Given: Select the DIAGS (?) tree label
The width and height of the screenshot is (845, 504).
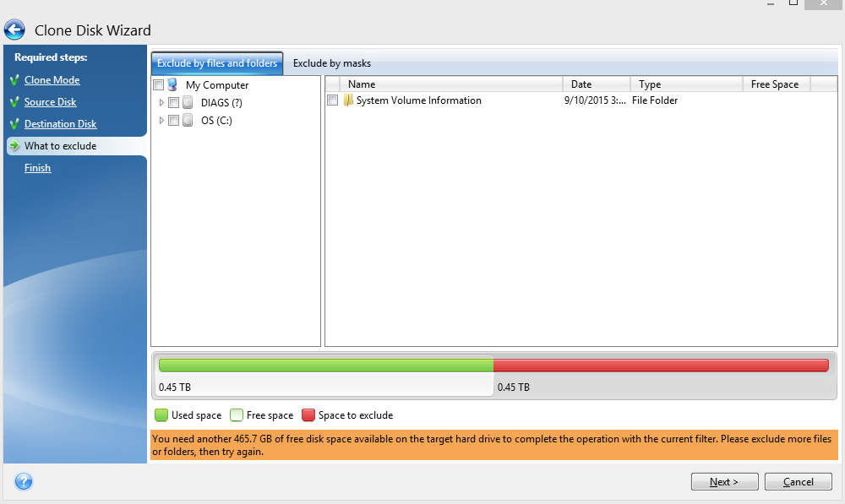Looking at the screenshot, I should tap(221, 102).
